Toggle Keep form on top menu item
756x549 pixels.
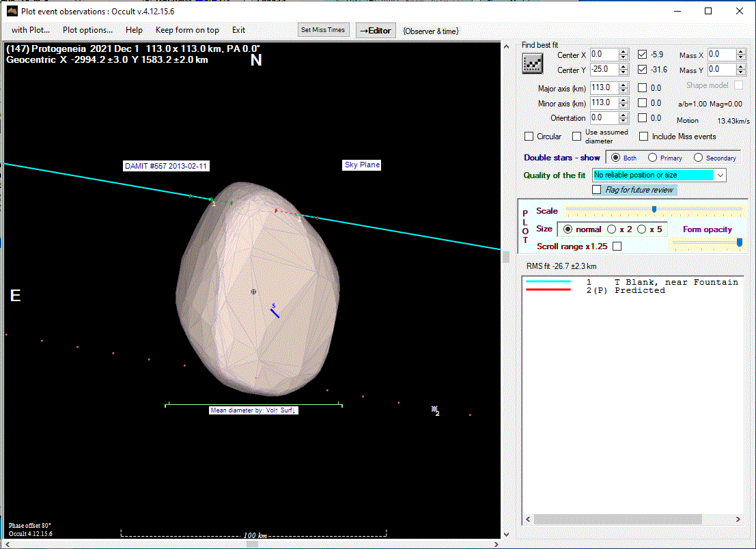pyautogui.click(x=187, y=30)
